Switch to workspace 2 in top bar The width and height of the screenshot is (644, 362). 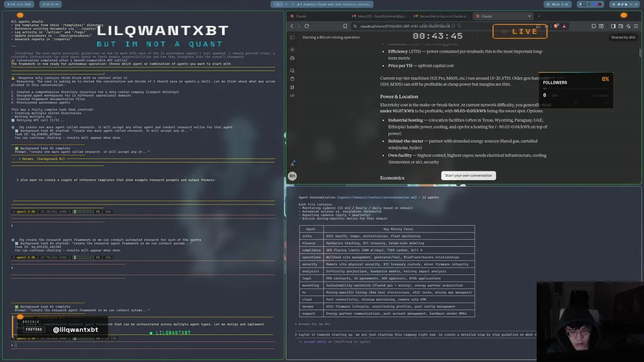286,4
